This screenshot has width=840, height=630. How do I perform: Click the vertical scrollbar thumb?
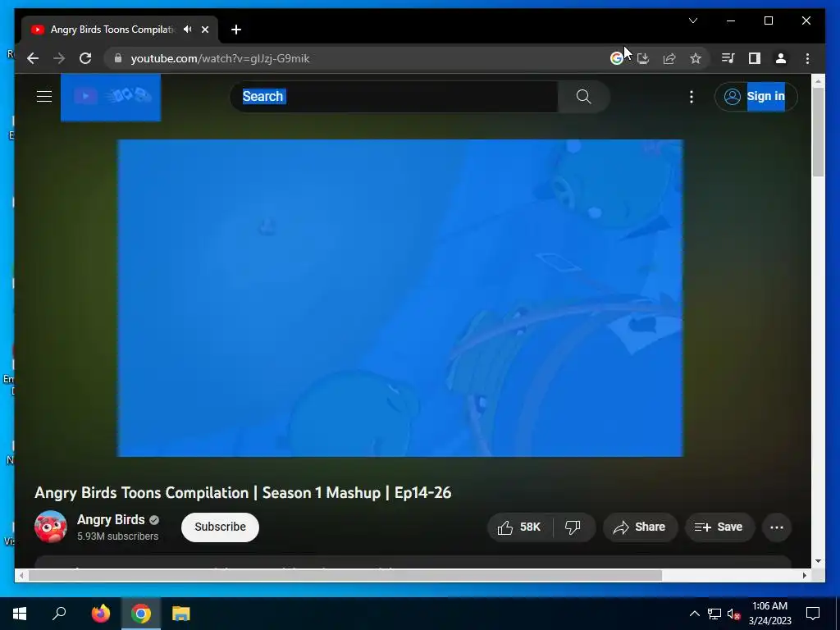pos(818,132)
